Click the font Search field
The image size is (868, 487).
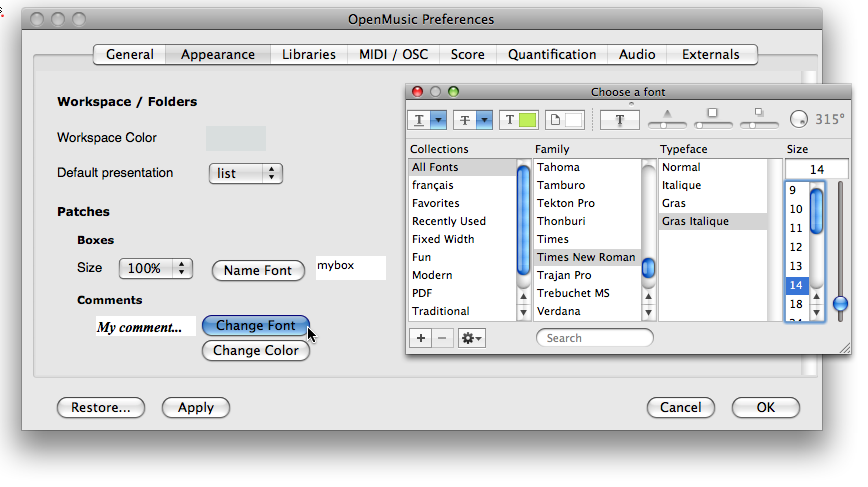click(x=595, y=338)
